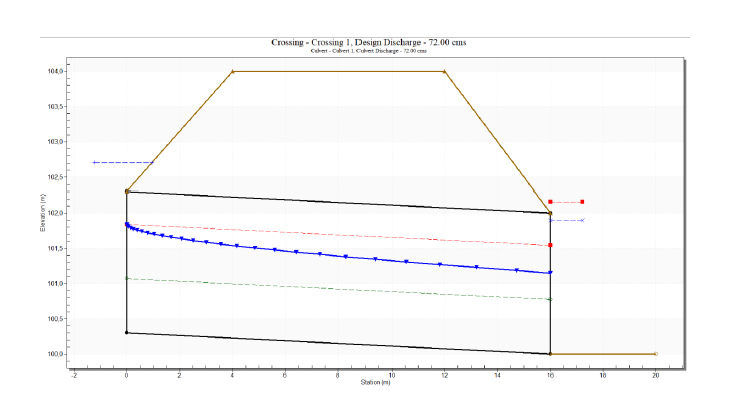Image resolution: width=738 pixels, height=415 pixels.
Task: Click the 100.0 tick label on elevation axis
Action: pyautogui.click(x=54, y=354)
